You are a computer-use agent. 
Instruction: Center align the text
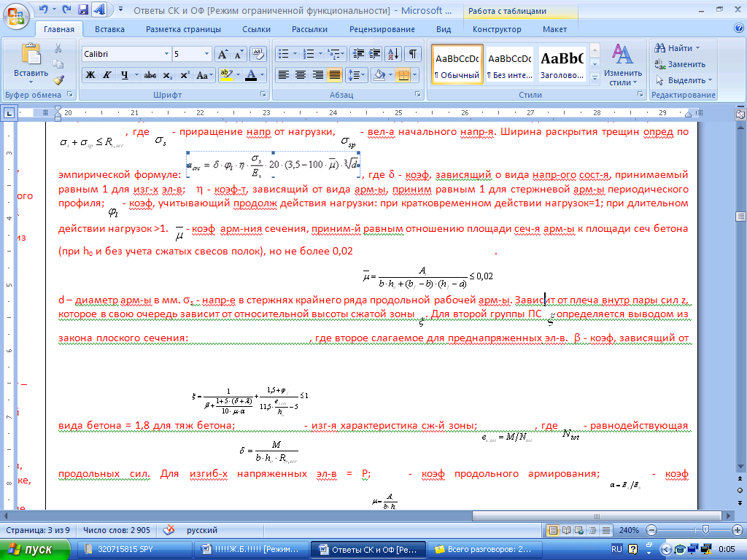tap(301, 75)
